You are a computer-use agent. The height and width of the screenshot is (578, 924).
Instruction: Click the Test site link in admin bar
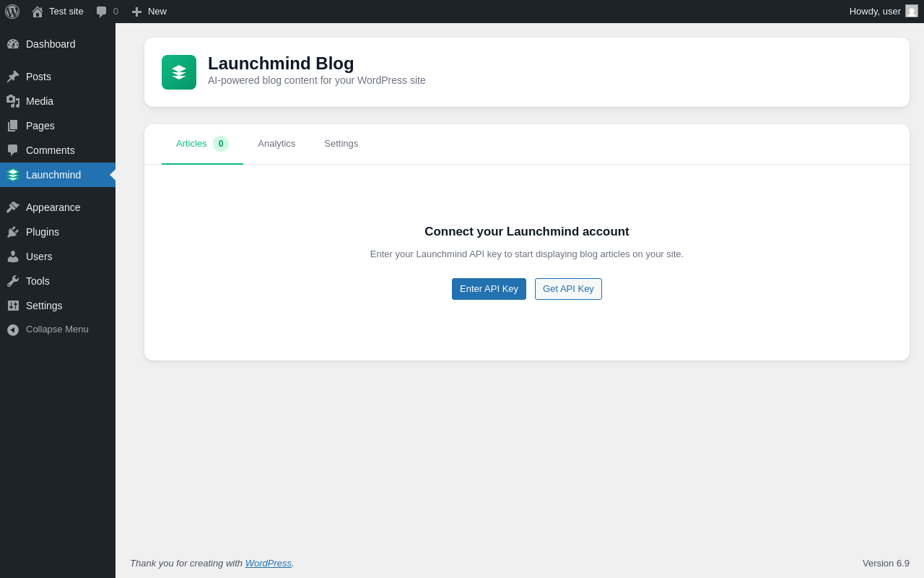66,12
